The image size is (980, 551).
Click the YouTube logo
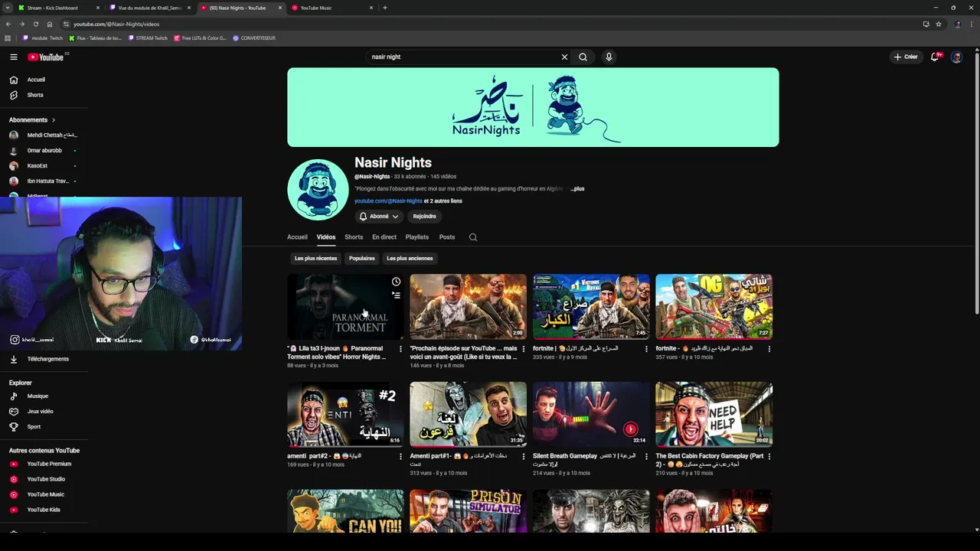46,57
